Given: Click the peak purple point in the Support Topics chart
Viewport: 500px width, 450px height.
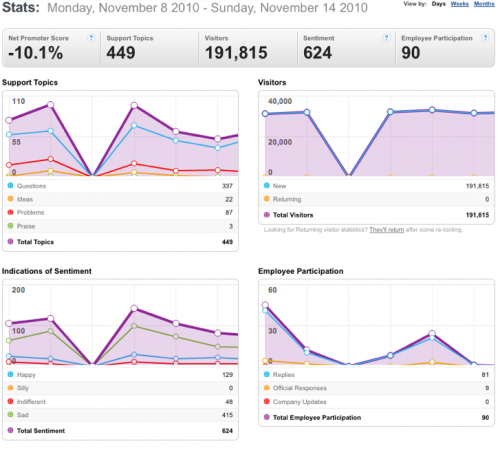Looking at the screenshot, I should click(x=50, y=105).
